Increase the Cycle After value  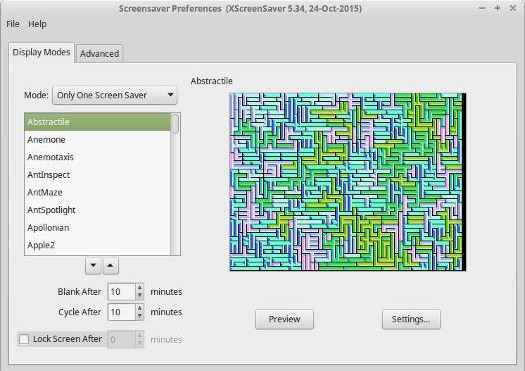point(140,308)
